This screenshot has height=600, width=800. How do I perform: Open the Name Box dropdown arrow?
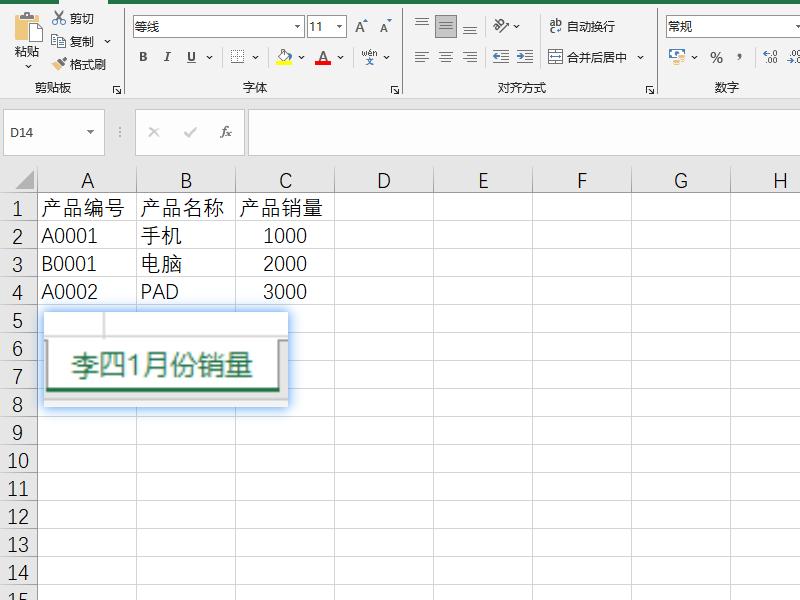(90, 132)
